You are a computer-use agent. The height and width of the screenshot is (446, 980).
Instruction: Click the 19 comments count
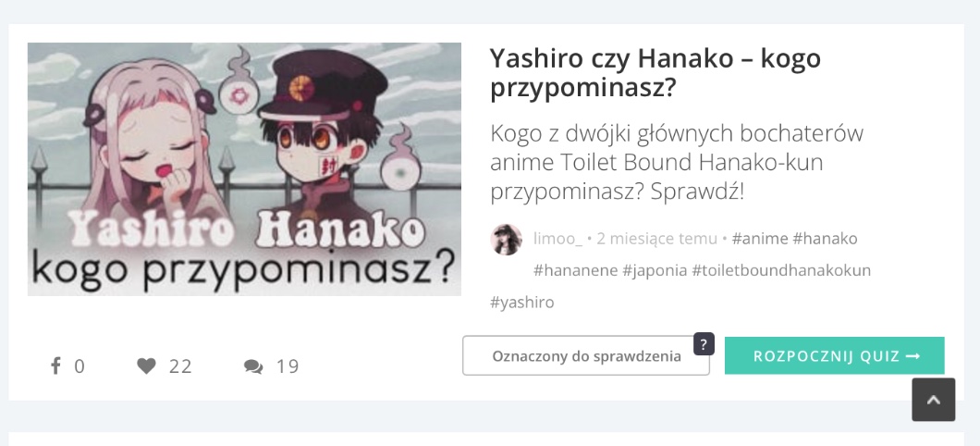(288, 365)
